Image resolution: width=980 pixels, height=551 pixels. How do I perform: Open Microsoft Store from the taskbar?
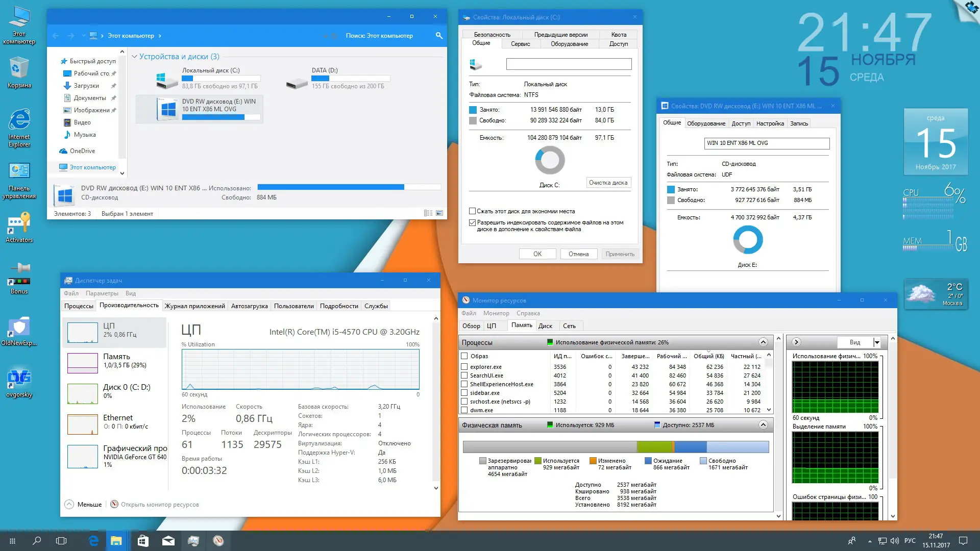coord(143,541)
